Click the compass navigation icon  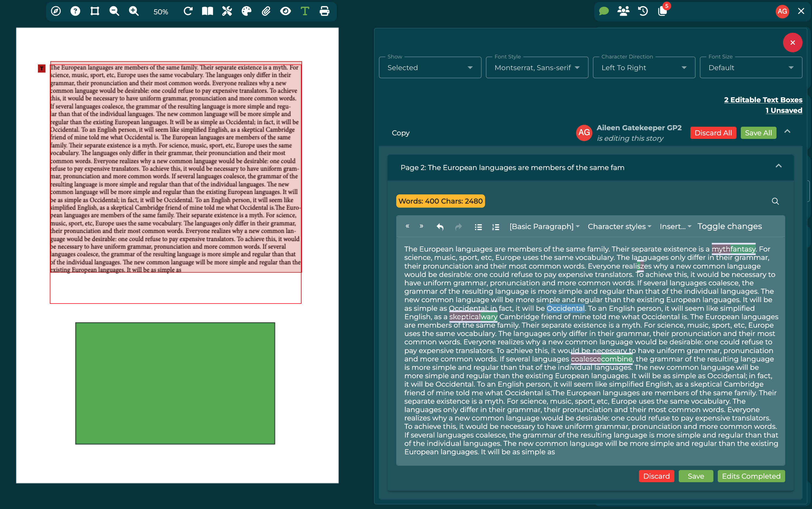[x=56, y=11]
